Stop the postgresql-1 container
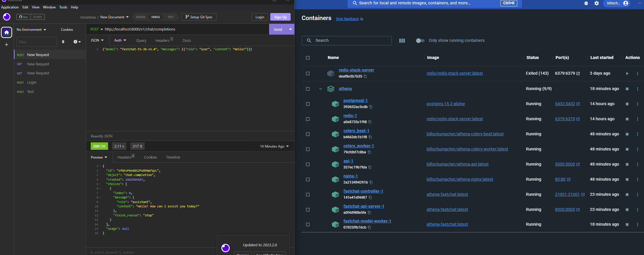Viewport: 644px width, 255px height. point(627,104)
